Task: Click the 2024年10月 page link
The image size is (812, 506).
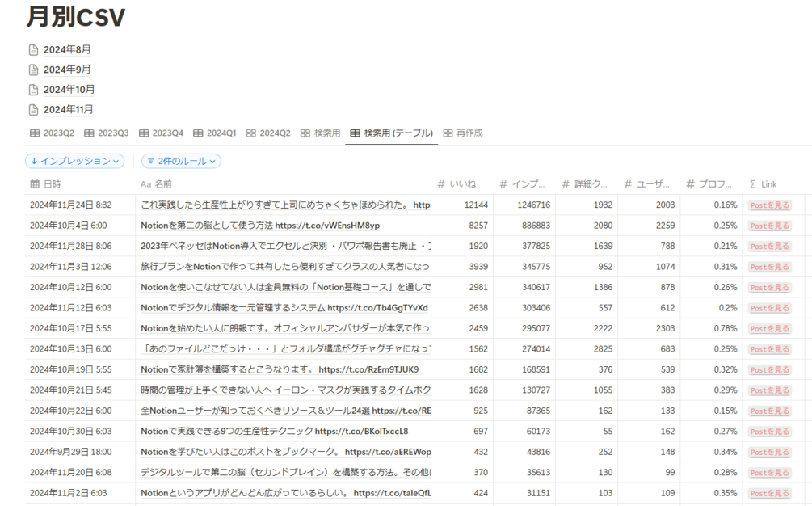Action: 69,90
